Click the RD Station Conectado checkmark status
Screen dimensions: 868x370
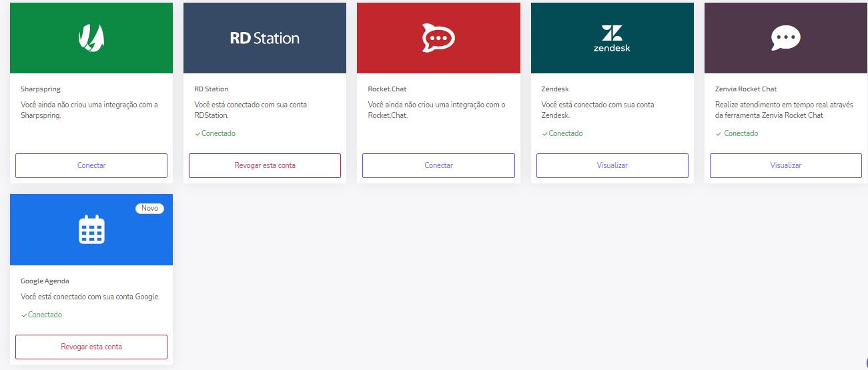point(215,133)
